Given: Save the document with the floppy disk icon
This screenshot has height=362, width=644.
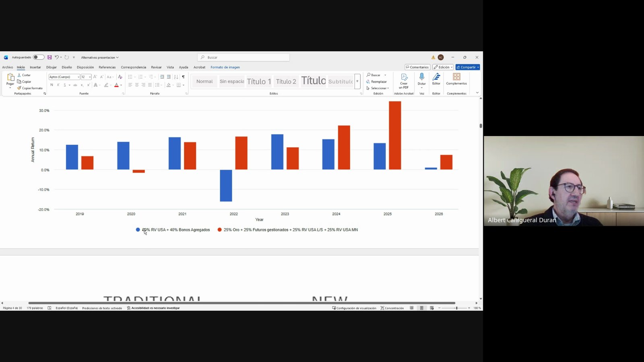Looking at the screenshot, I should [50, 57].
